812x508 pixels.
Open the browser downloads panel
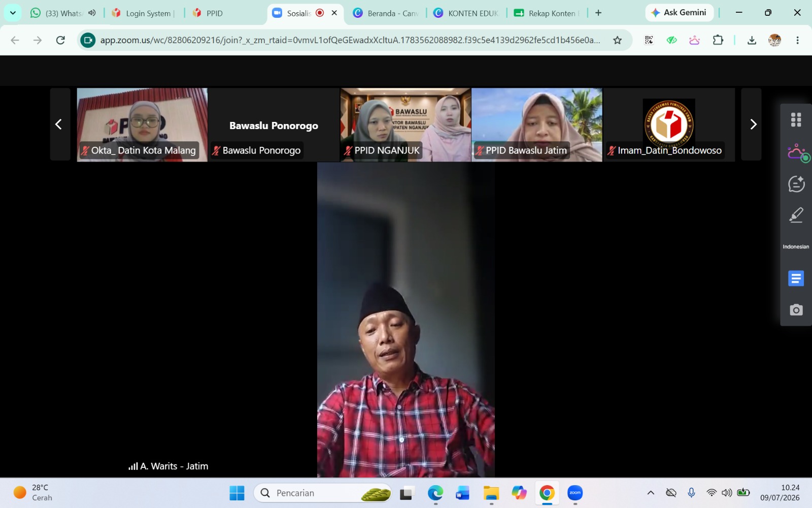point(752,40)
